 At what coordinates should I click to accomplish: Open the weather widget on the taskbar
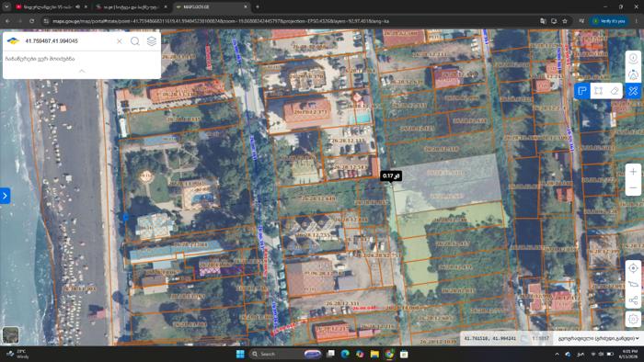tap(18, 354)
